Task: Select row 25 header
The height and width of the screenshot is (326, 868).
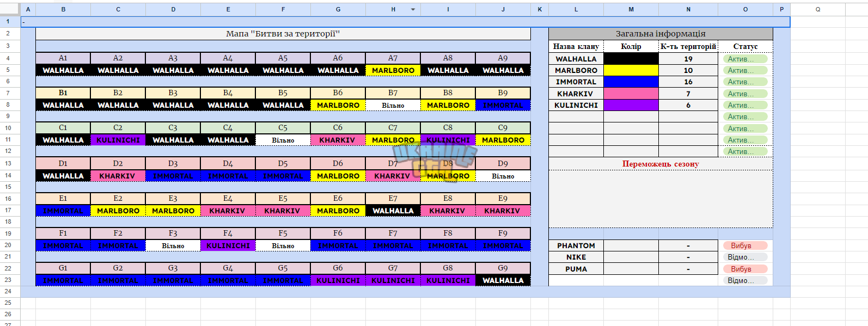Action: click(10, 303)
